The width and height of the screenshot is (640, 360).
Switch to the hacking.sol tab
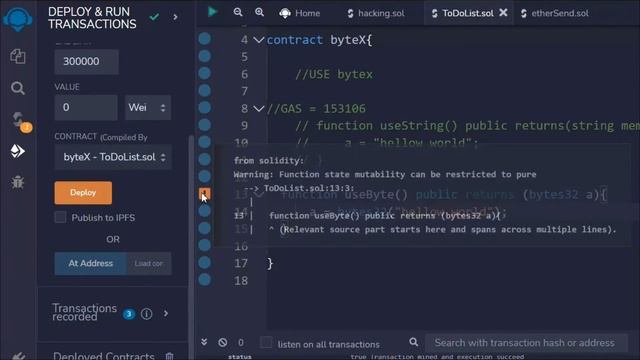tap(376, 13)
